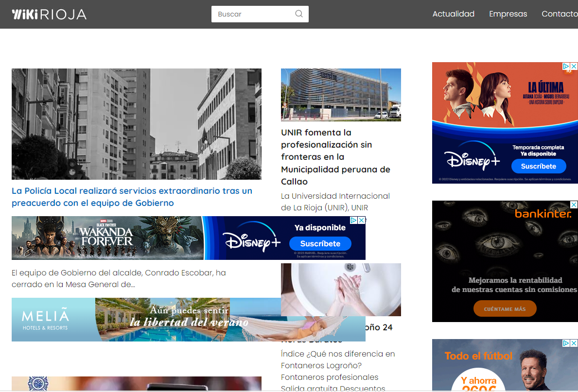Open the Policía Local servicios extraordinarios headline
The height and width of the screenshot is (392, 578).
click(132, 197)
